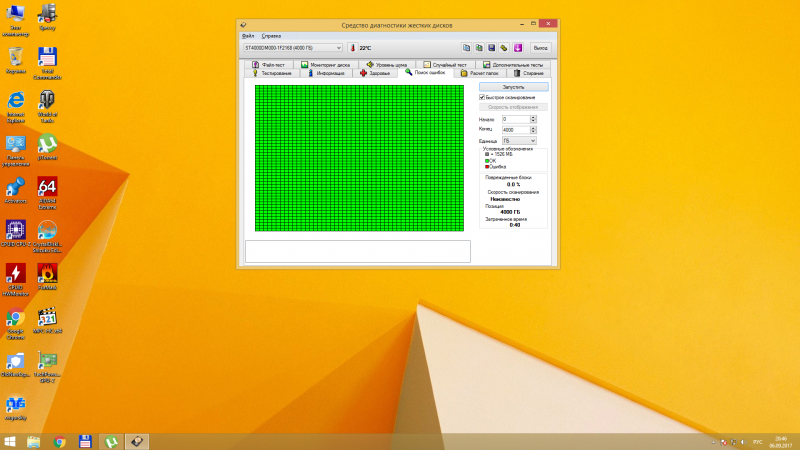Open the blue OVG desktop shortcut
Viewport: 800px width, 450px height.
point(16,409)
